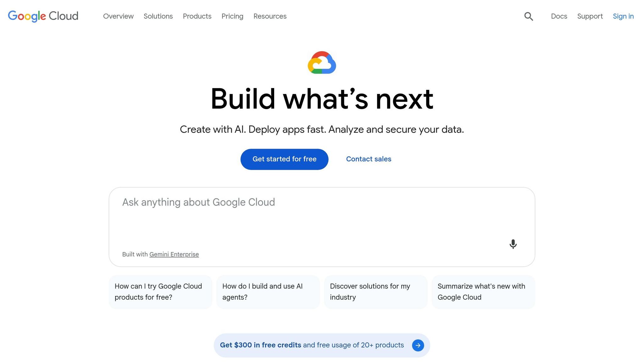Go to Docs from the top bar
The height and width of the screenshot is (362, 644).
point(559,16)
